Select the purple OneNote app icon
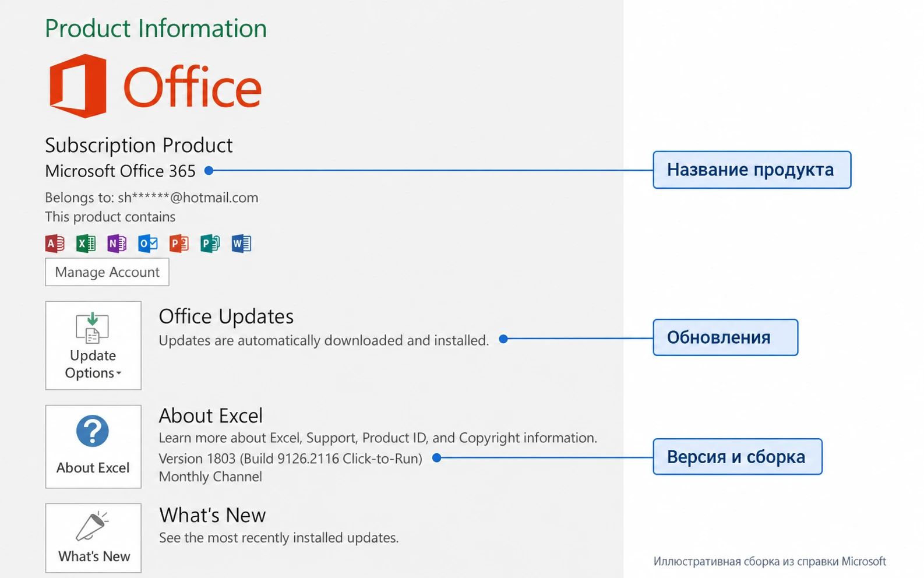 pos(117,244)
